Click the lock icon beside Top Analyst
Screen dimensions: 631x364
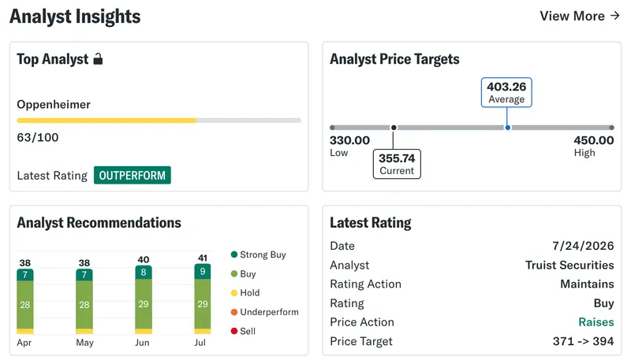pyautogui.click(x=98, y=59)
